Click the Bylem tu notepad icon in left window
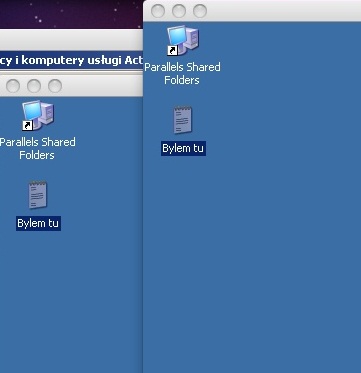 coord(38,195)
